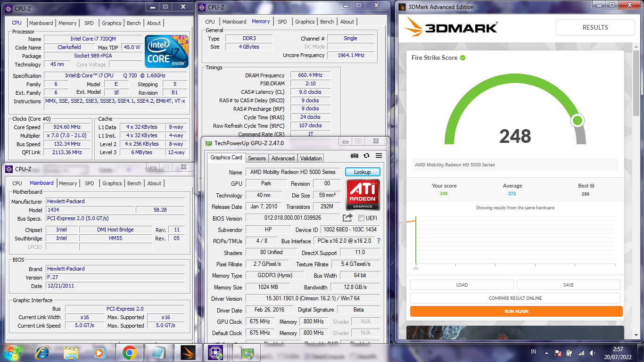This screenshot has width=644, height=362.
Task: Click the orange RUN AGAIN button
Action: (x=516, y=311)
